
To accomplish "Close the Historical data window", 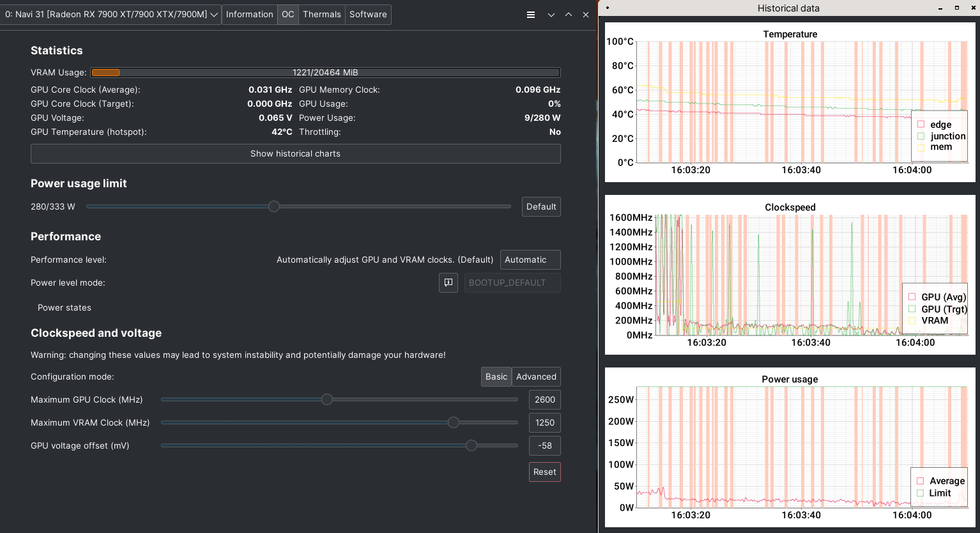I will (972, 8).
